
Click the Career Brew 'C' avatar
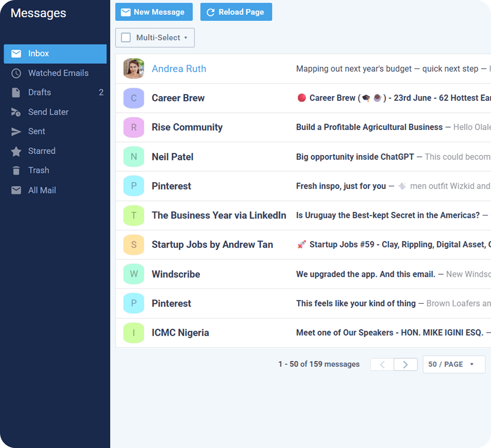click(134, 98)
